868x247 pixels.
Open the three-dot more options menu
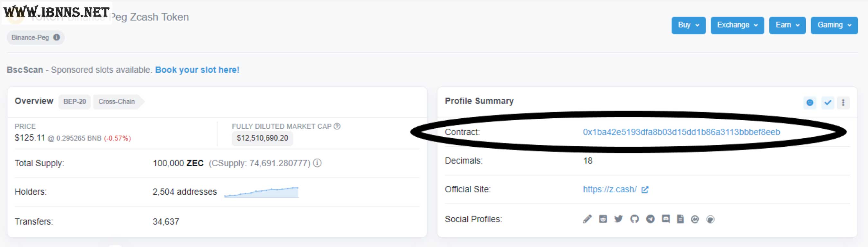pyautogui.click(x=843, y=103)
